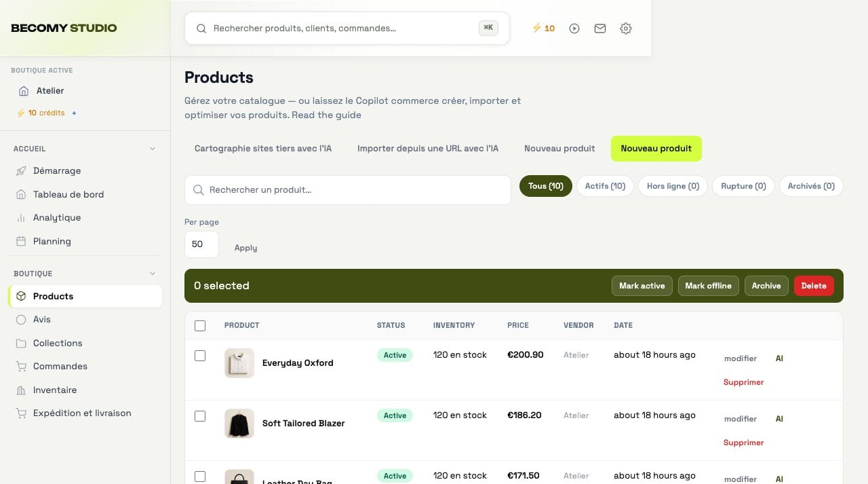This screenshot has width=868, height=484.
Task: Click AI for Everyday Oxford
Action: pos(779,358)
